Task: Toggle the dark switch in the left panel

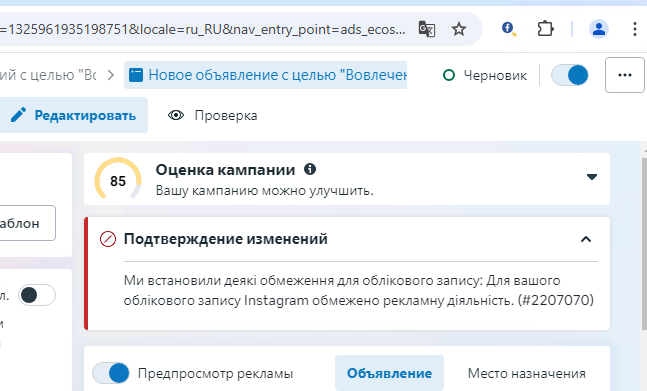Action: pos(37,295)
